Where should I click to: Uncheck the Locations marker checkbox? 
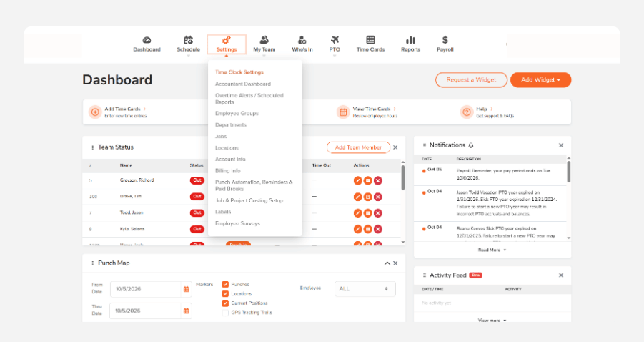click(x=225, y=293)
